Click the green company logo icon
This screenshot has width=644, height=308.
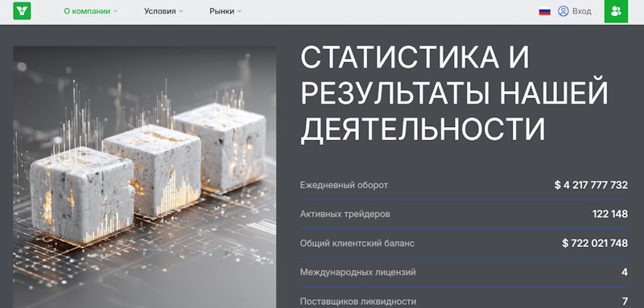click(22, 11)
